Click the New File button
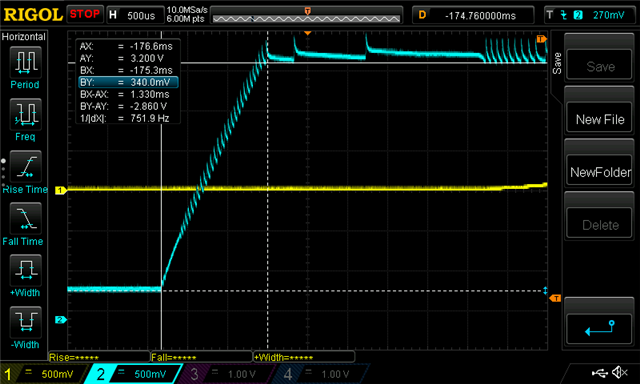Image resolution: width=640 pixels, height=384 pixels. pos(599,119)
